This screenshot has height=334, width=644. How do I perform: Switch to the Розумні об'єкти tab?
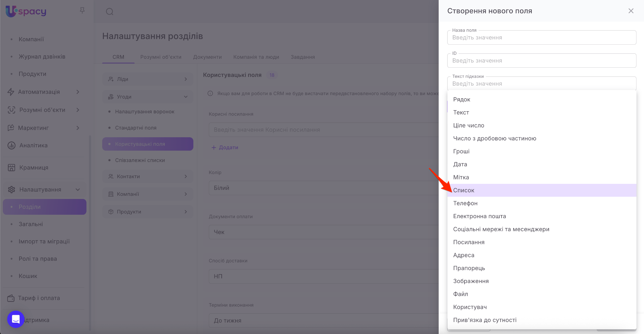coord(161,57)
